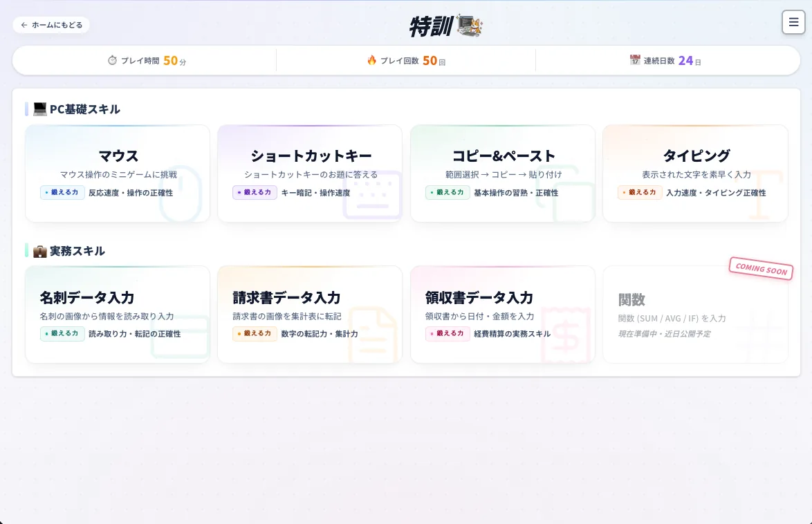812x524 pixels.
Task: Click the copy icon in コピー&ペースト card
Action: click(x=566, y=194)
